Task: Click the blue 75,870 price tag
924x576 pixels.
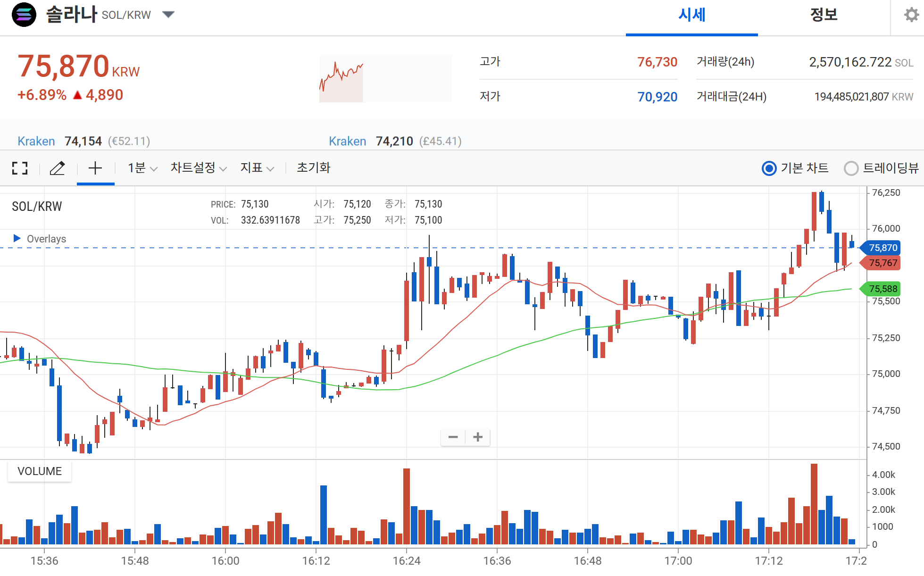Action: click(882, 248)
